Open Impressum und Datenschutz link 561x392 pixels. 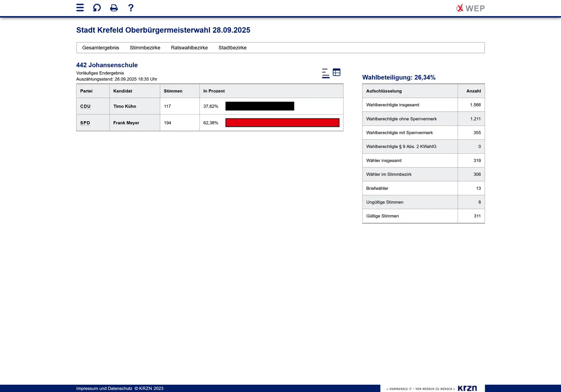coord(104,388)
